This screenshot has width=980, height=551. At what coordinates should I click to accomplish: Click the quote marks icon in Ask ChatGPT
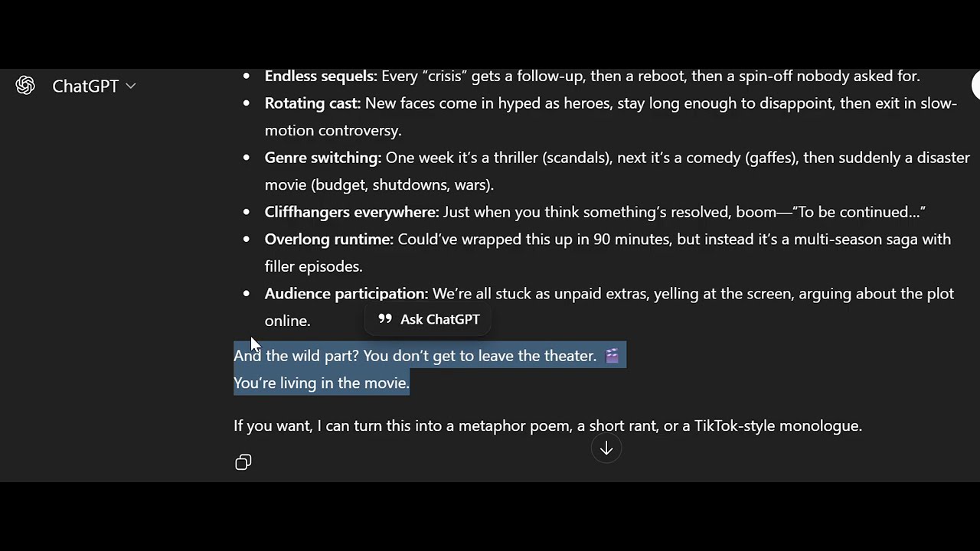[385, 319]
